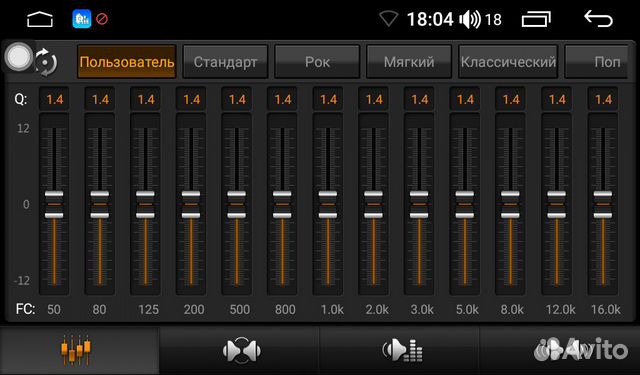The image size is (640, 375).
Task: Open Q value for 16.0k band
Action: (603, 99)
